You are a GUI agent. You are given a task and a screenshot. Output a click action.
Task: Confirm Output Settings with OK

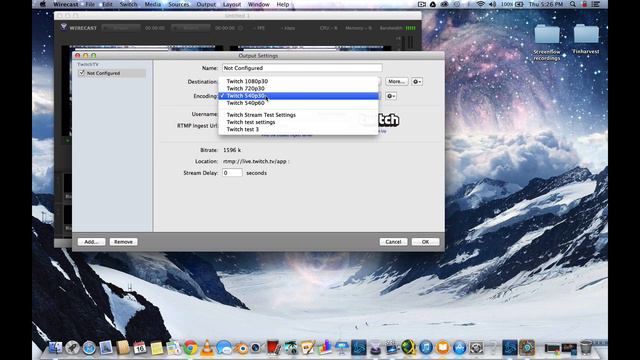tap(425, 242)
